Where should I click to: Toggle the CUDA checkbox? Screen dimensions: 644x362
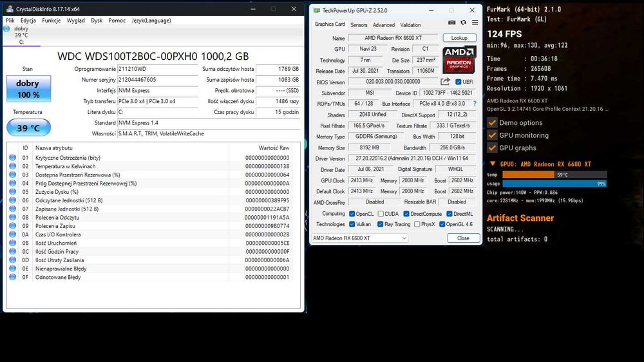pyautogui.click(x=381, y=214)
